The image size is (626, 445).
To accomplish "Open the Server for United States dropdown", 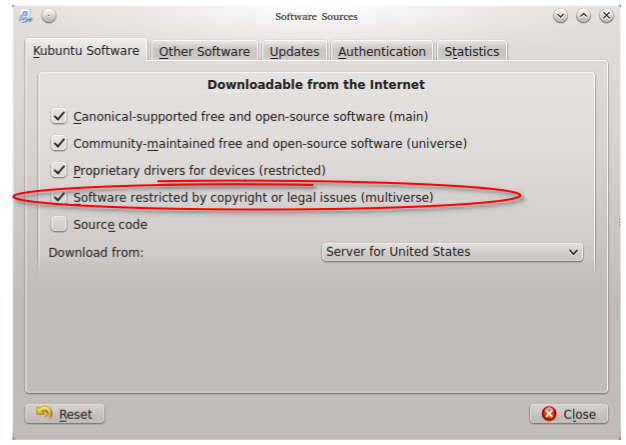I will click(452, 252).
